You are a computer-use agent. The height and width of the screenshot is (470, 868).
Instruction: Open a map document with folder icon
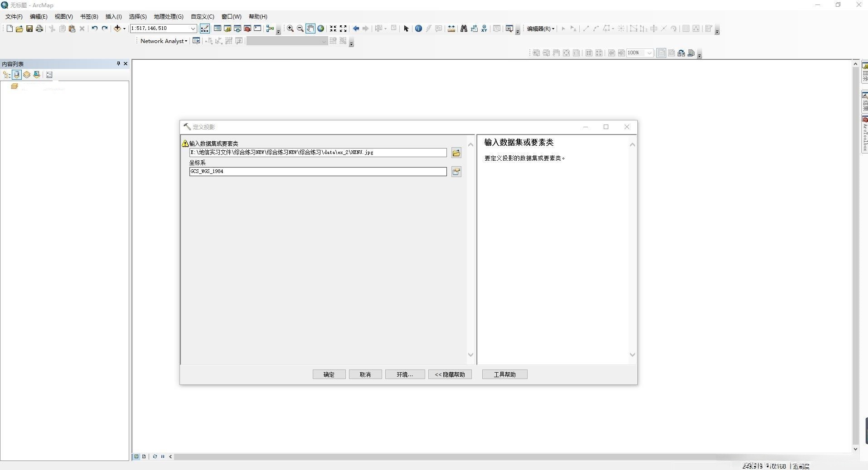[19, 29]
